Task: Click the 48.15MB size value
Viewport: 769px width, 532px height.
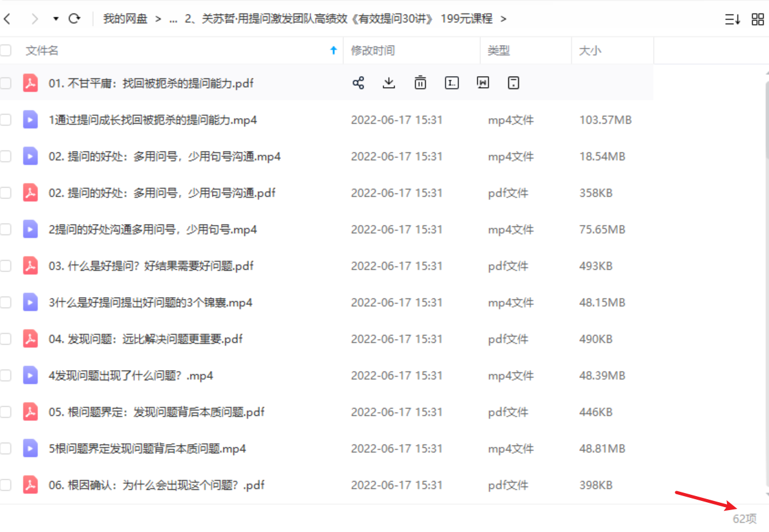Action: point(602,303)
